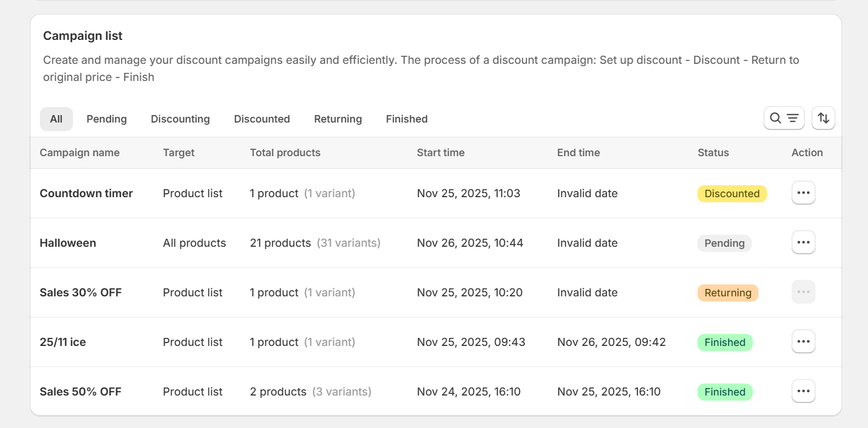Open actions menu for Countdown timer campaign
This screenshot has width=868, height=428.
pos(803,193)
